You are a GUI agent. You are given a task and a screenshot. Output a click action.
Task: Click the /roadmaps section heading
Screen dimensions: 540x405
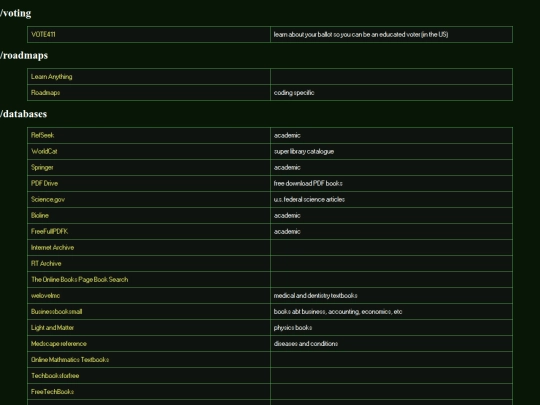coord(24,55)
